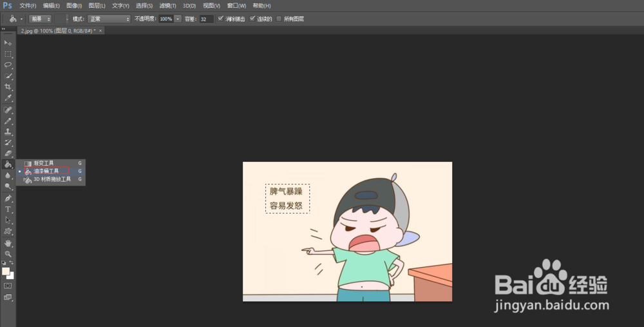Select the Lasso tool
The image size is (644, 327).
(8, 65)
